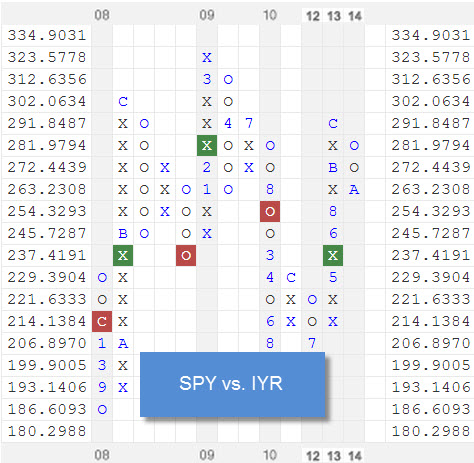Click 199.9005 on the left price axis
This screenshot has height=463, width=474.
(47, 365)
